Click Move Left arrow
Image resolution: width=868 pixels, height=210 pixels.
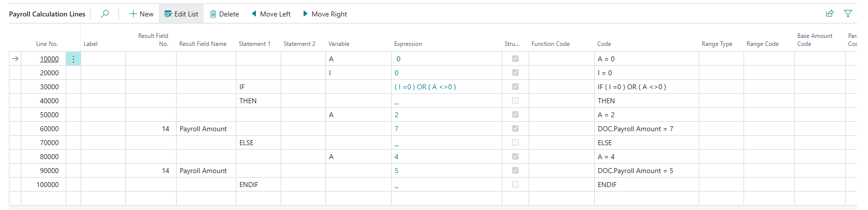pyautogui.click(x=271, y=14)
